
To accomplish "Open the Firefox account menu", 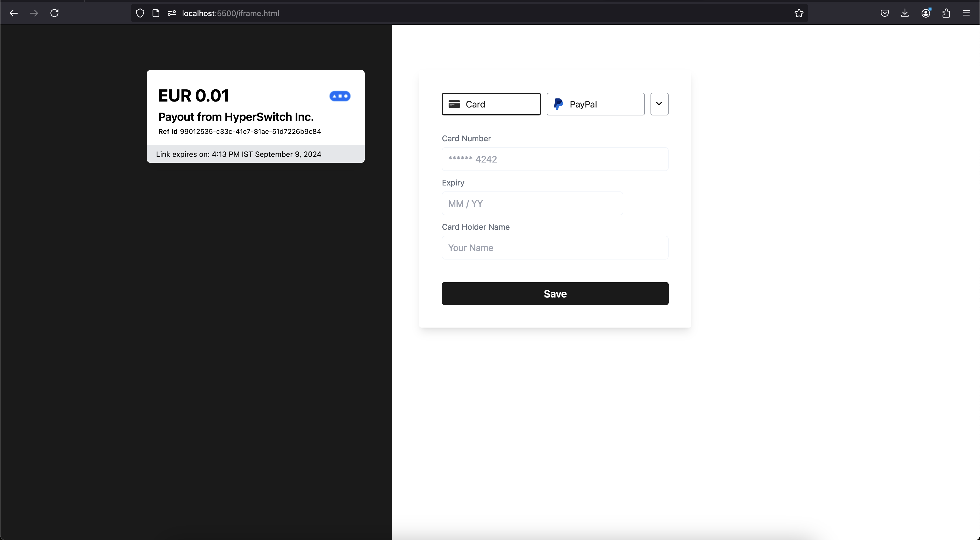I will pos(926,13).
